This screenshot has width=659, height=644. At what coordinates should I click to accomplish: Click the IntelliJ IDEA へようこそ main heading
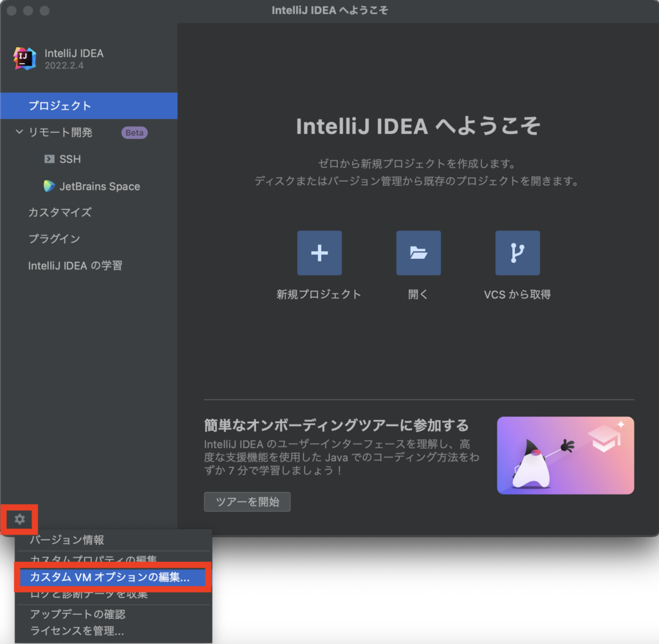418,126
